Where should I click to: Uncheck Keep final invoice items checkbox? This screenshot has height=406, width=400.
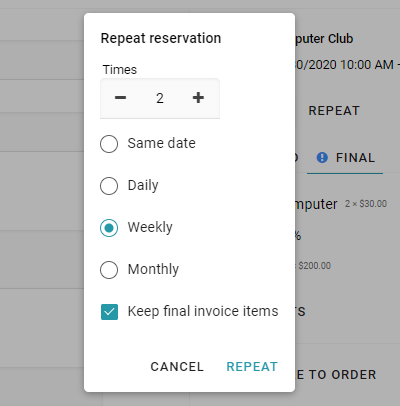pyautogui.click(x=109, y=312)
